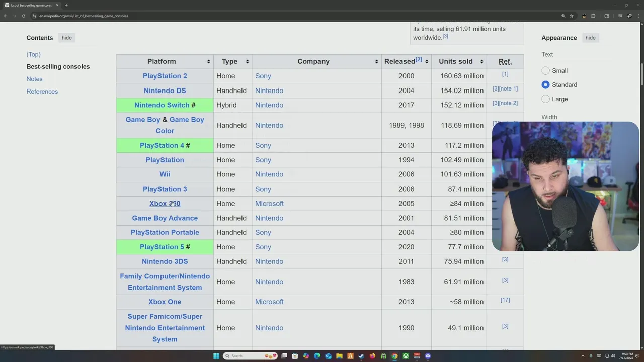
Task: Switch to Chrome in the taskbar
Action: tap(394, 356)
